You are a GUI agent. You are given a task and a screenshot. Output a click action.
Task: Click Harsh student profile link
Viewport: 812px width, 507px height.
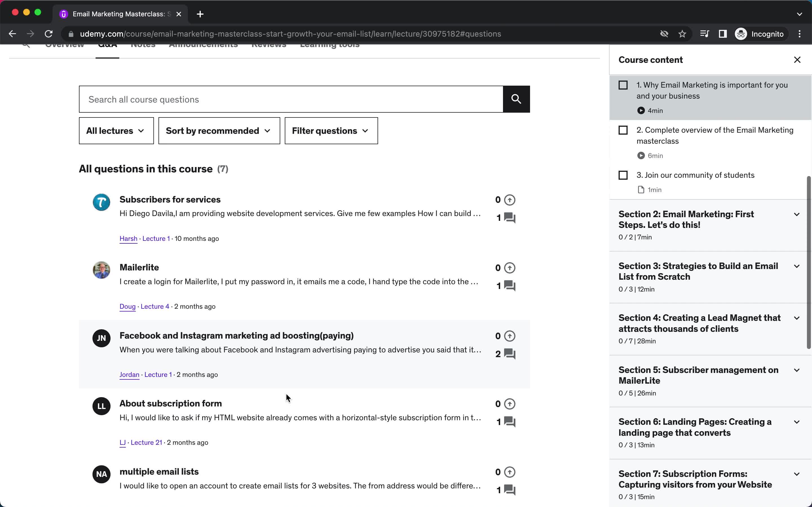pyautogui.click(x=128, y=238)
